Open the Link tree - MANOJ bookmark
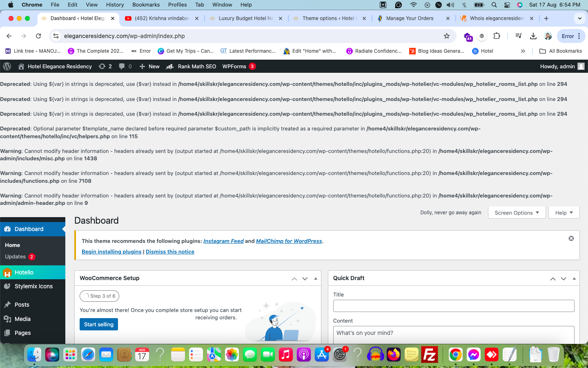The height and width of the screenshot is (368, 588). point(33,51)
